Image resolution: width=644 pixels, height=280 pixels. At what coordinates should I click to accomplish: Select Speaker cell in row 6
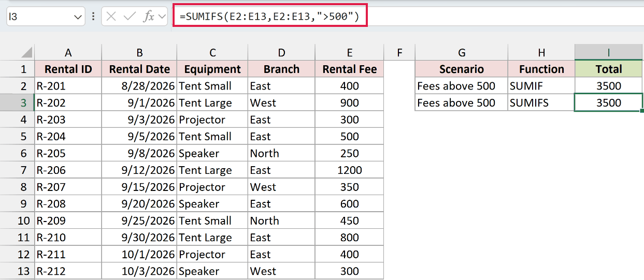coord(212,153)
